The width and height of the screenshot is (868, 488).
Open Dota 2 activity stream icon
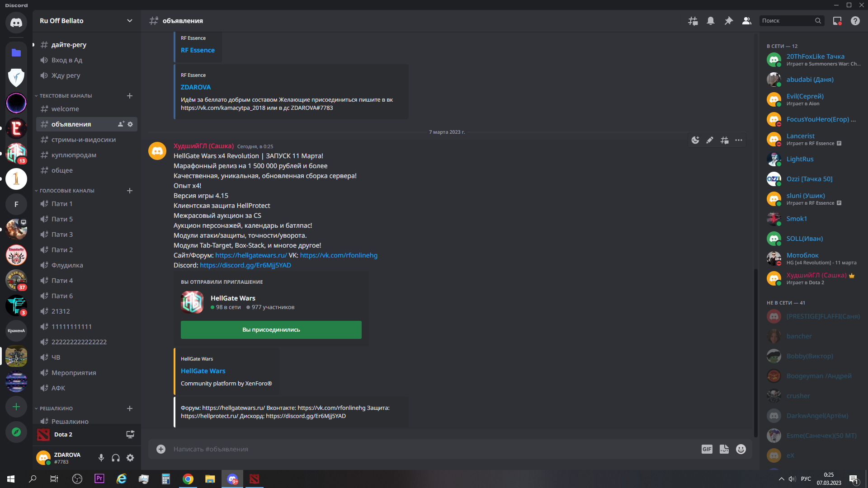(x=130, y=434)
